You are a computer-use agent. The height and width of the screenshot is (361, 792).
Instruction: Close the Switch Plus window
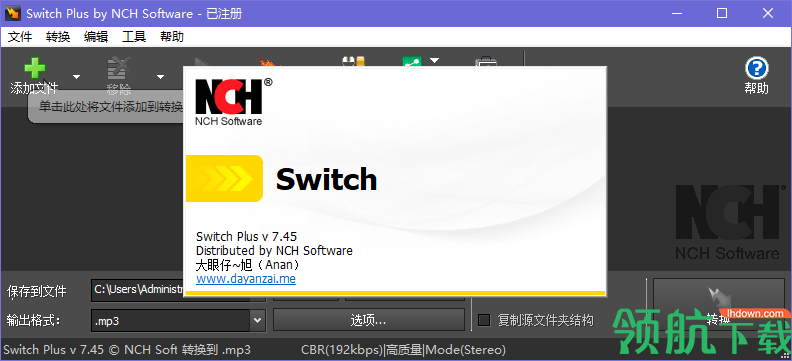click(768, 14)
